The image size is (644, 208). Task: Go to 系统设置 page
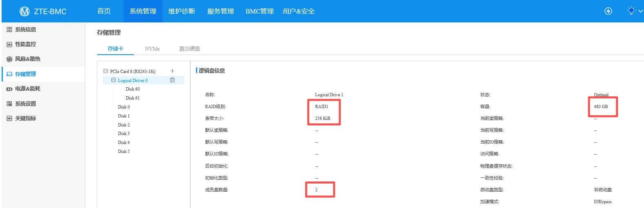click(x=26, y=104)
